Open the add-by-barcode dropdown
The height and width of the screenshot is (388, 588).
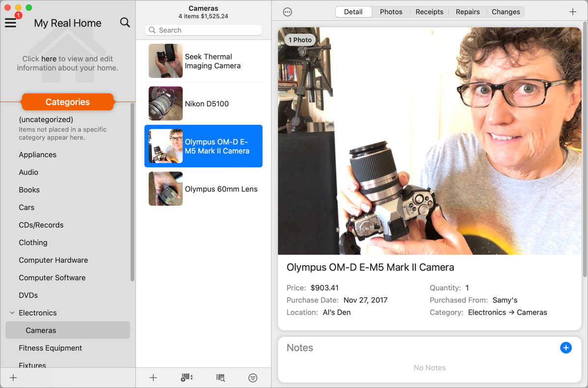click(187, 378)
